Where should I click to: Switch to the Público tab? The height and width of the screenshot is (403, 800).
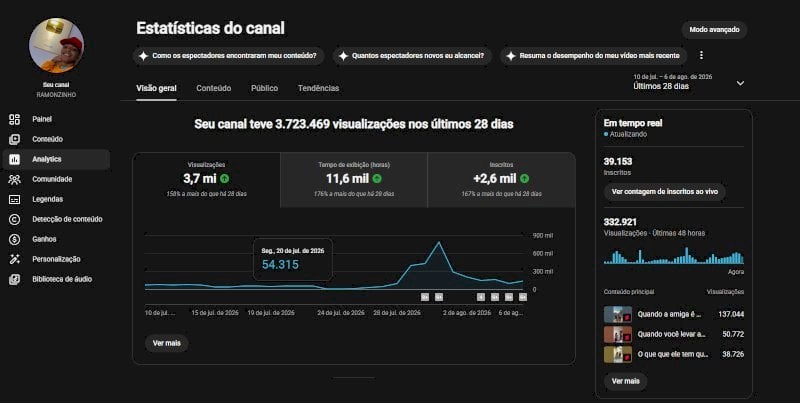pos(264,88)
